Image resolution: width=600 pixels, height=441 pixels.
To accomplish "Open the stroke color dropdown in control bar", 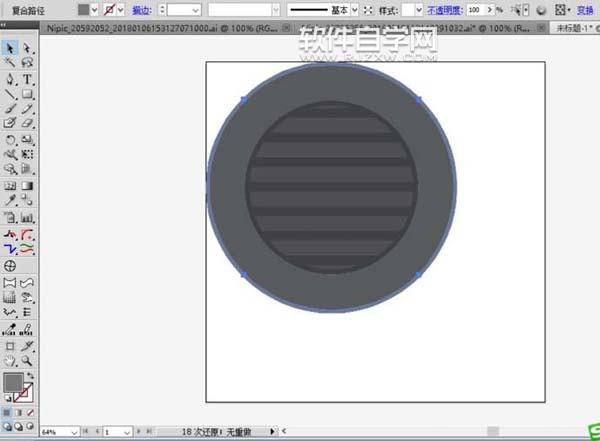I will (121, 10).
